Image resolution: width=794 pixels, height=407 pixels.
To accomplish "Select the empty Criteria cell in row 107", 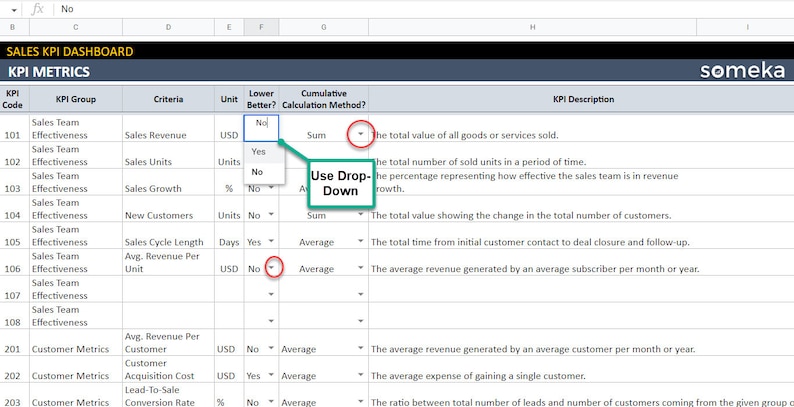I will pos(168,289).
